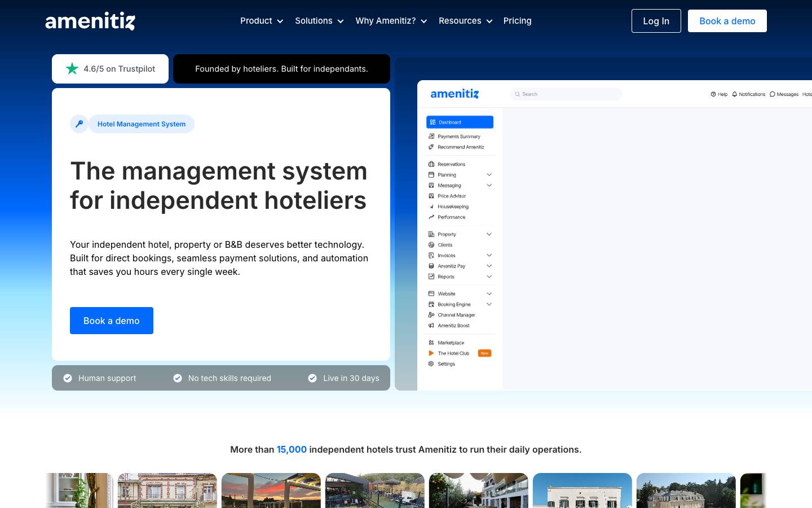Click the Recommend Amenitiz icon
This screenshot has width=812, height=508.
pos(431,147)
